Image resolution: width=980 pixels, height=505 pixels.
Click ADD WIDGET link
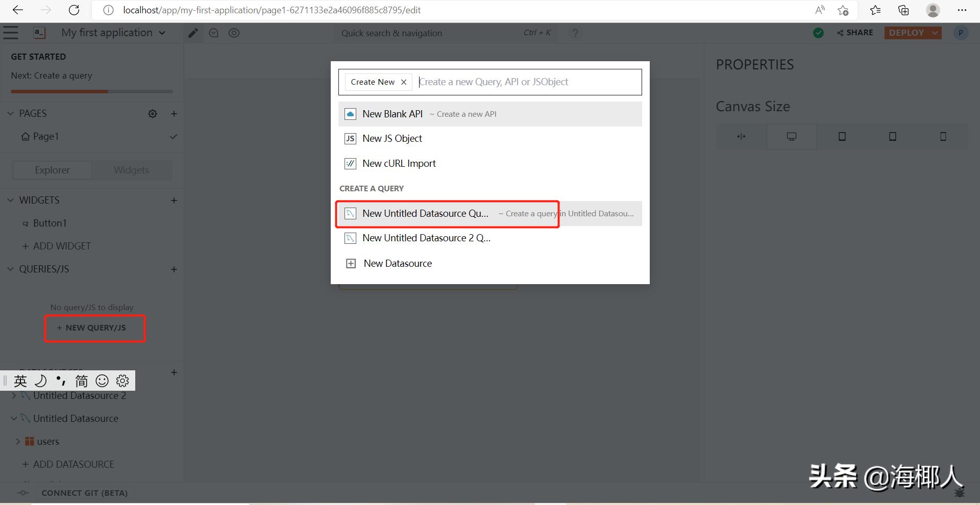(56, 246)
